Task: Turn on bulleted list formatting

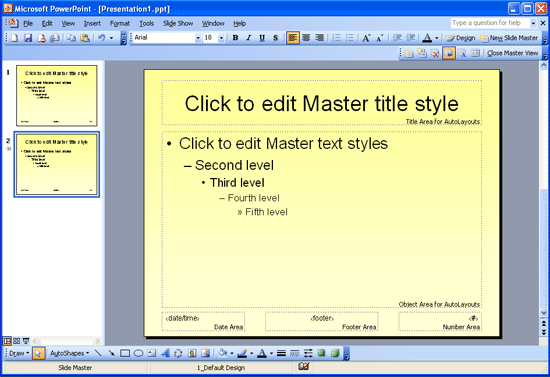Action: [350, 38]
